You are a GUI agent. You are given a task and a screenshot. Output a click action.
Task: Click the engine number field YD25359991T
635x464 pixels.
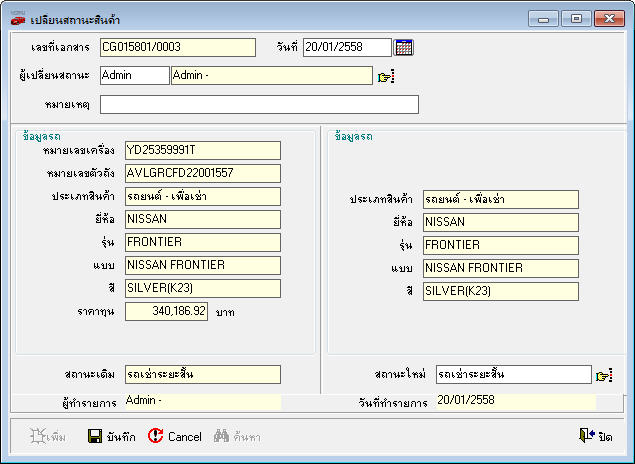point(202,151)
